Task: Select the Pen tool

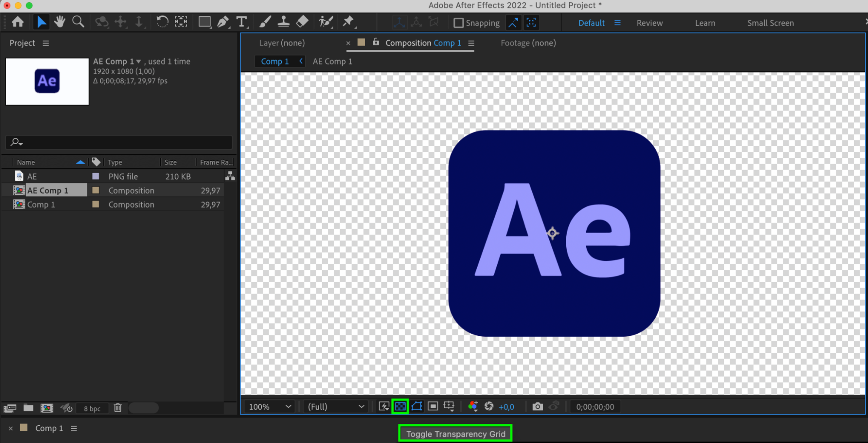Action: tap(223, 22)
